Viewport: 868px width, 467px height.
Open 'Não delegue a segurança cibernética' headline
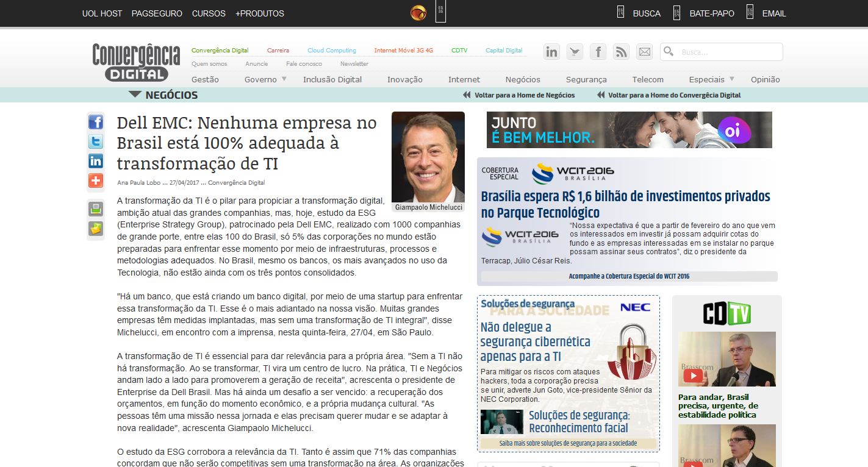[x=535, y=342]
